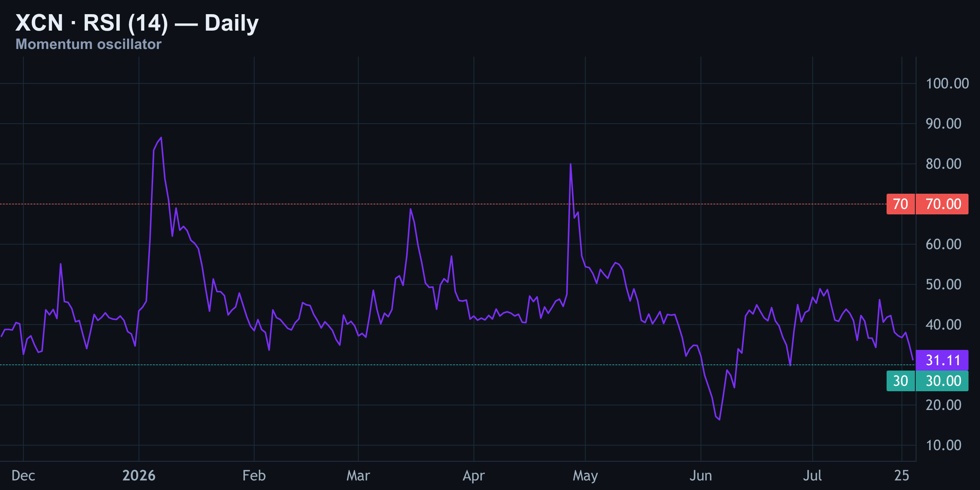
Task: Click the Momentum oscillator subtitle
Action: 88,44
